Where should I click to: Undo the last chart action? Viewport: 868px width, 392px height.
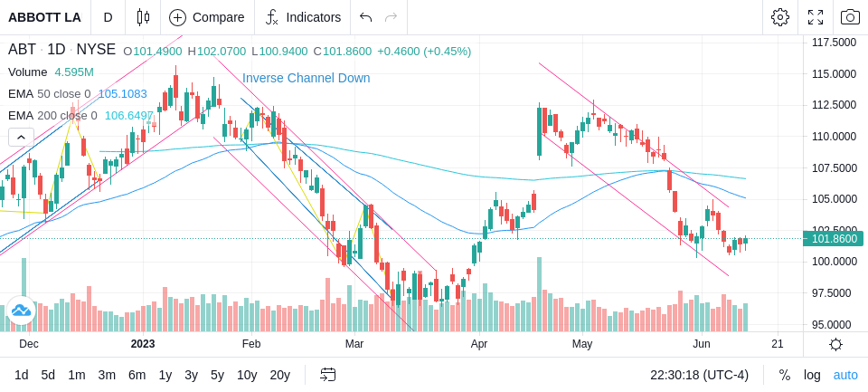(x=365, y=17)
